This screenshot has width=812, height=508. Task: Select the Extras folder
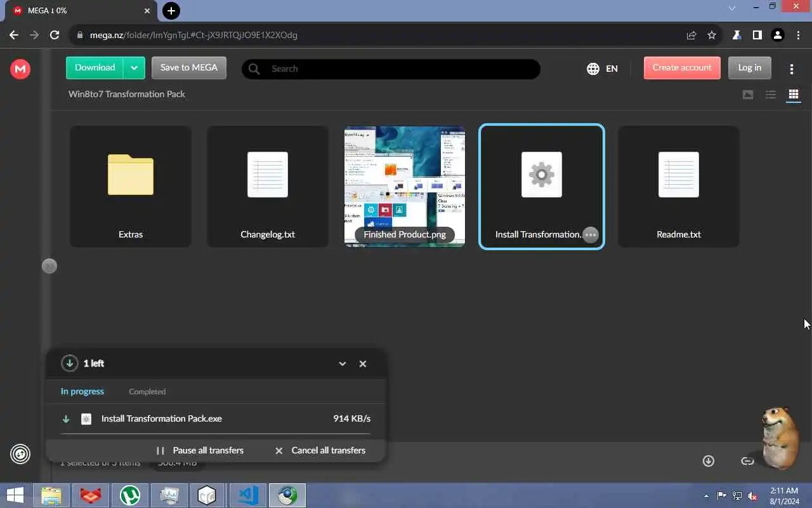pyautogui.click(x=131, y=186)
